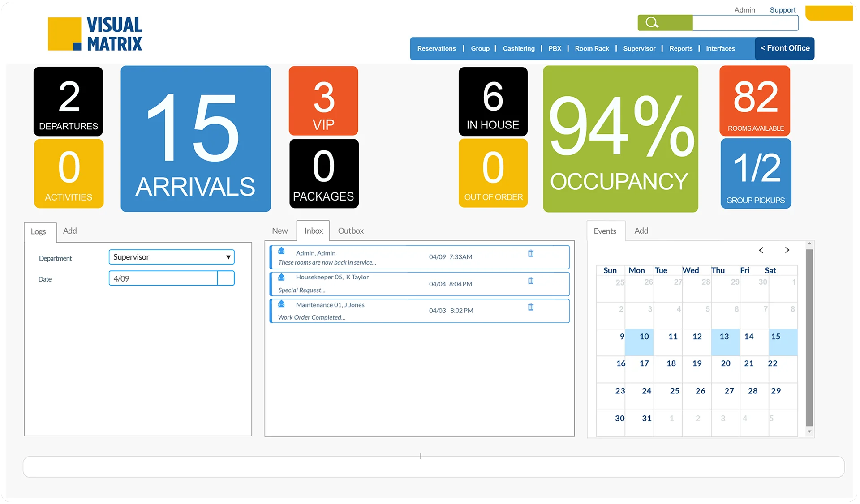
Task: Delete the Housekeeper 05 message with trash icon
Action: coord(531,281)
